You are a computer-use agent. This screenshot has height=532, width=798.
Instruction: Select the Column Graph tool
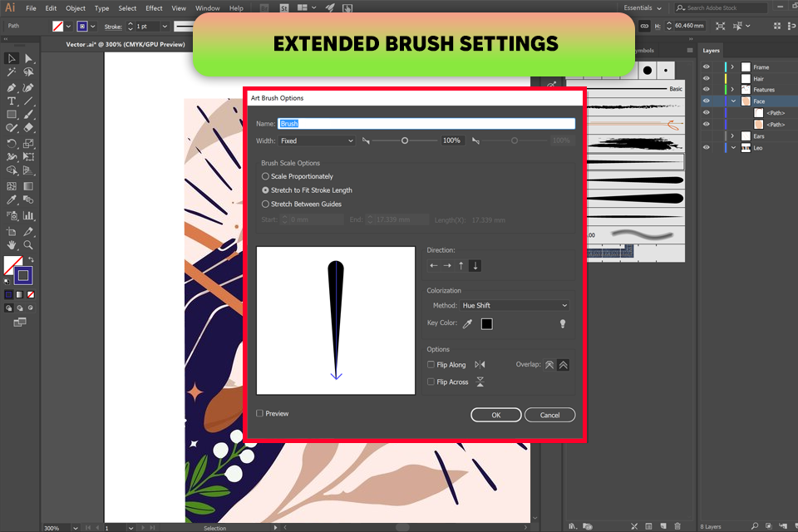[28, 216]
